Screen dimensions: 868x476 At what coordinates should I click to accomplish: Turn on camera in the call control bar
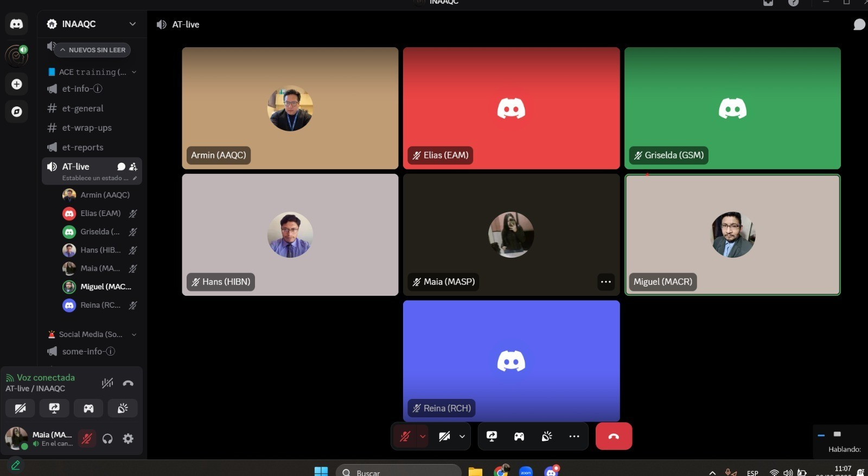tap(444, 436)
